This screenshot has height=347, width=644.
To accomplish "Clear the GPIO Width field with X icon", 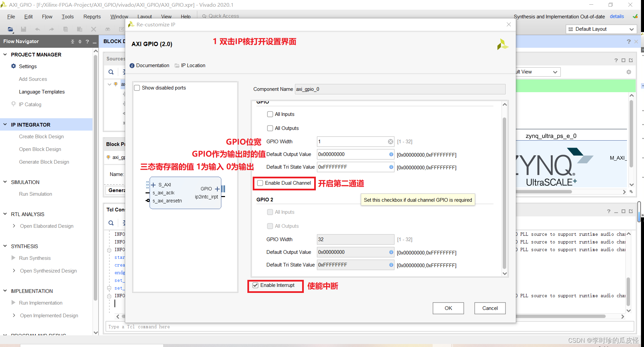I will pos(390,142).
